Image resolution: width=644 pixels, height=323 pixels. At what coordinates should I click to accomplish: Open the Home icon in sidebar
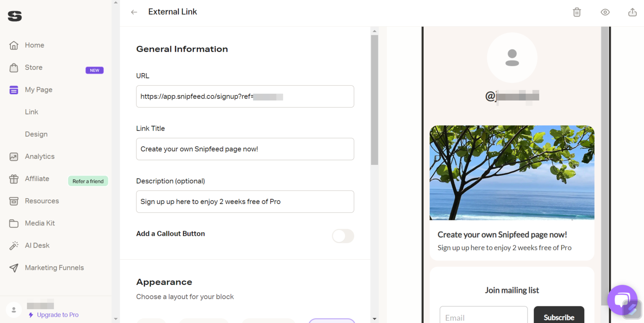(x=14, y=45)
